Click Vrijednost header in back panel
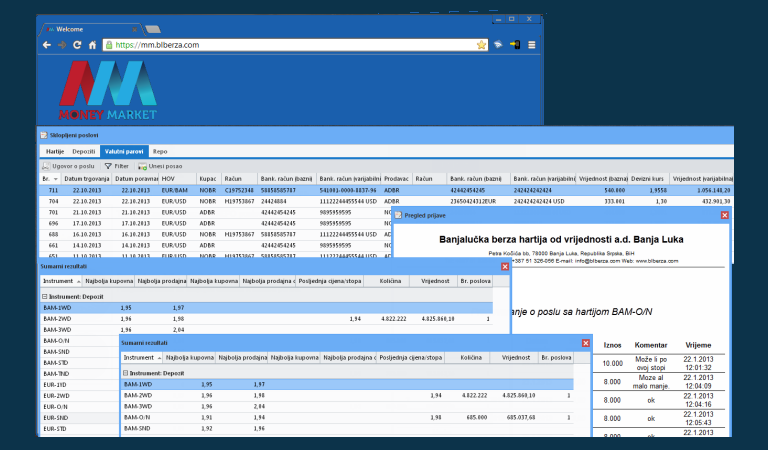This screenshot has height=450, width=768. 435,281
